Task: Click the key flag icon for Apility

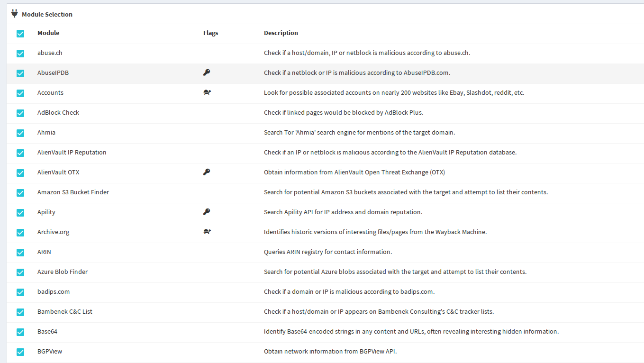Action: click(207, 212)
